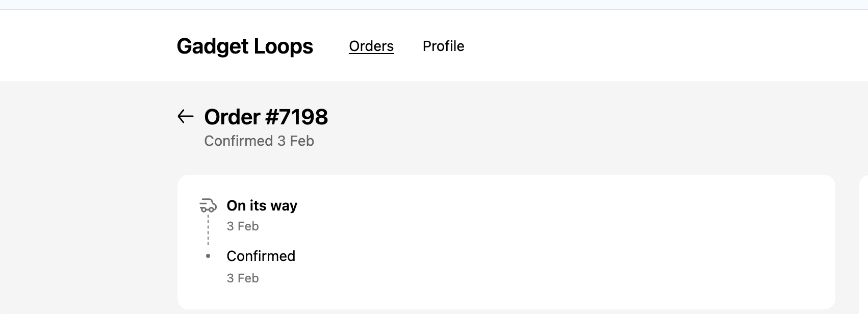Click the date under the Confirmed step
Viewport: 868px width, 314px height.
point(243,278)
